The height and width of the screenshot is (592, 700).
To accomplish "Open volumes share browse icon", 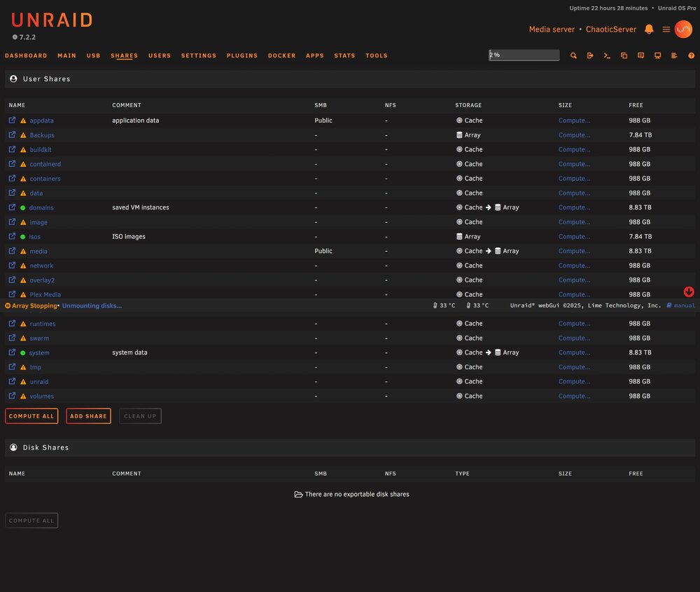I will [12, 395].
